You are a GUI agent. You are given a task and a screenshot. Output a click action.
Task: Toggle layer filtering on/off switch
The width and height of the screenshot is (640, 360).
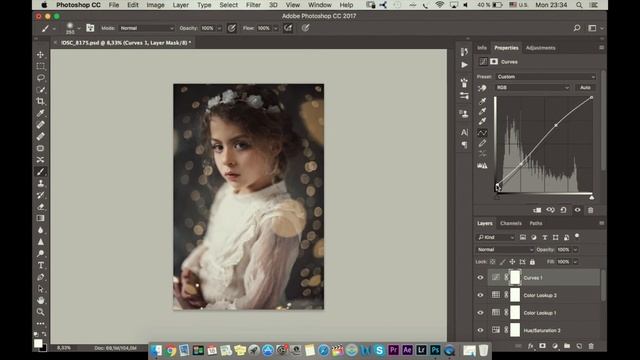tap(577, 236)
